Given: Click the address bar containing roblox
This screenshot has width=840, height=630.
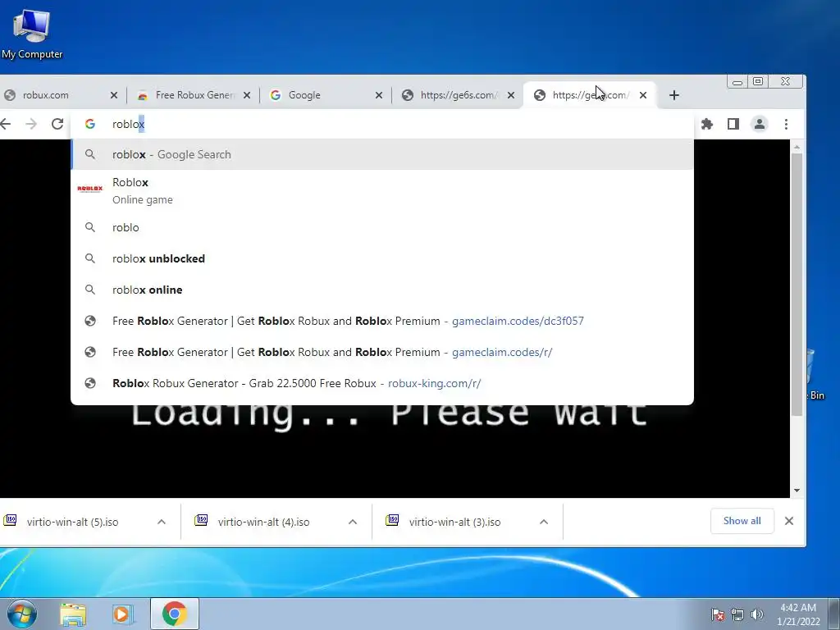Looking at the screenshot, I should click(382, 124).
